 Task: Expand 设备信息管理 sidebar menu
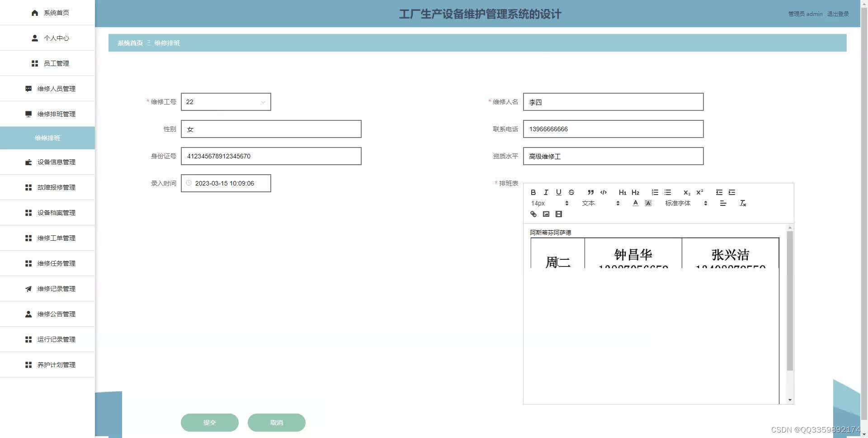47,162
